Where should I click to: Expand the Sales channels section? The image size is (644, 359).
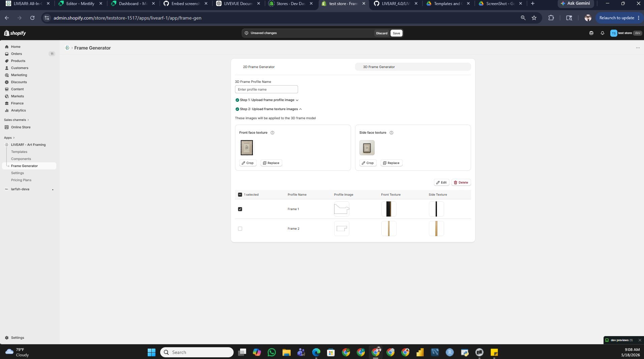(16, 120)
